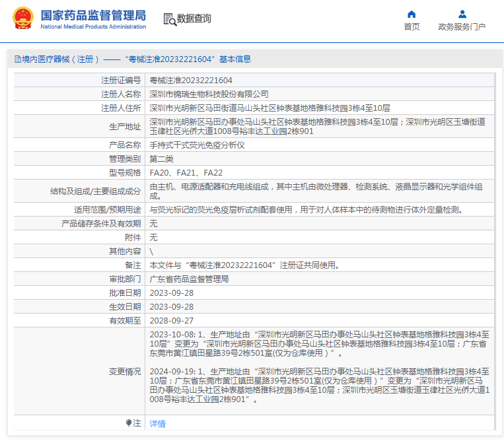Click the 首页 house icon

click(x=412, y=14)
